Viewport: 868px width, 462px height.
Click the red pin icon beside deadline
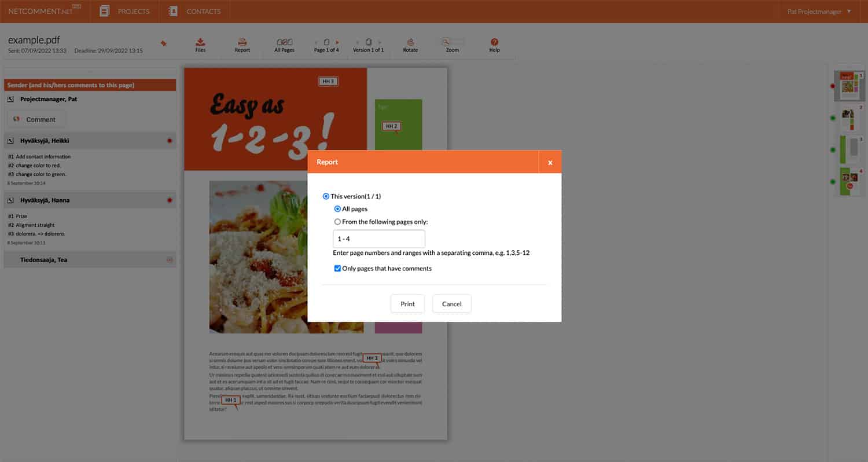(164, 43)
